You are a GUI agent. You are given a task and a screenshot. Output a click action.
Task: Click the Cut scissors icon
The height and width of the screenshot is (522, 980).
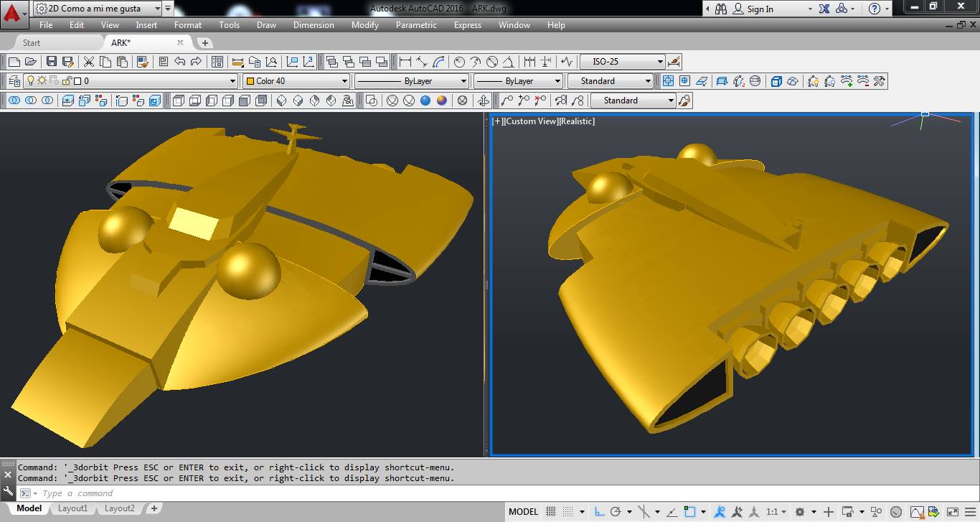[89, 62]
